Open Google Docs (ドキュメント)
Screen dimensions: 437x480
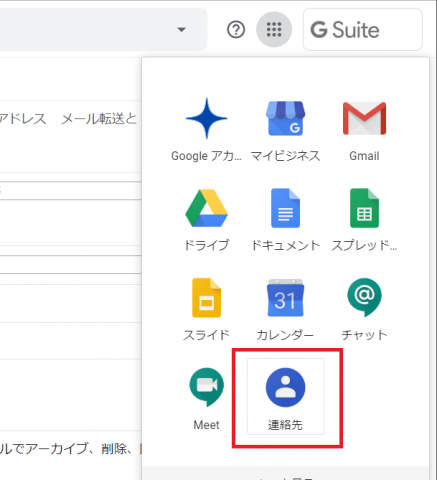[285, 208]
